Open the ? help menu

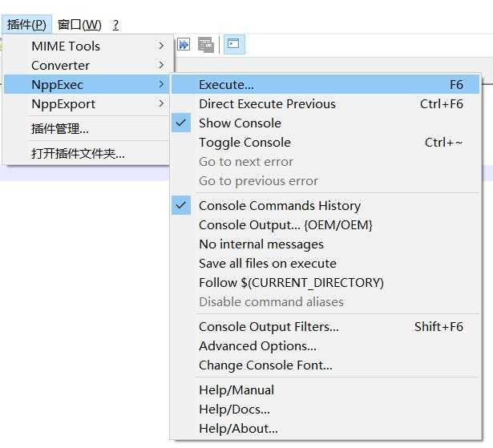[x=115, y=24]
